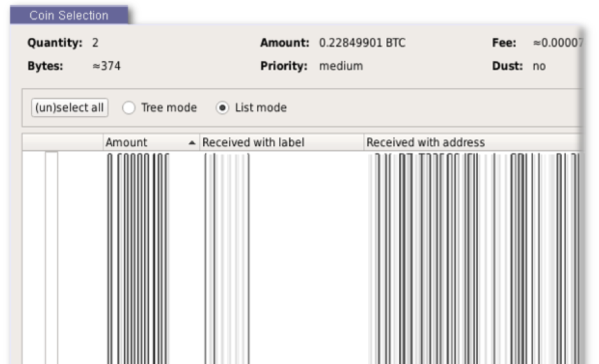Click the Bytes value ≈374
Image resolution: width=599 pixels, height=364 pixels.
(x=107, y=66)
